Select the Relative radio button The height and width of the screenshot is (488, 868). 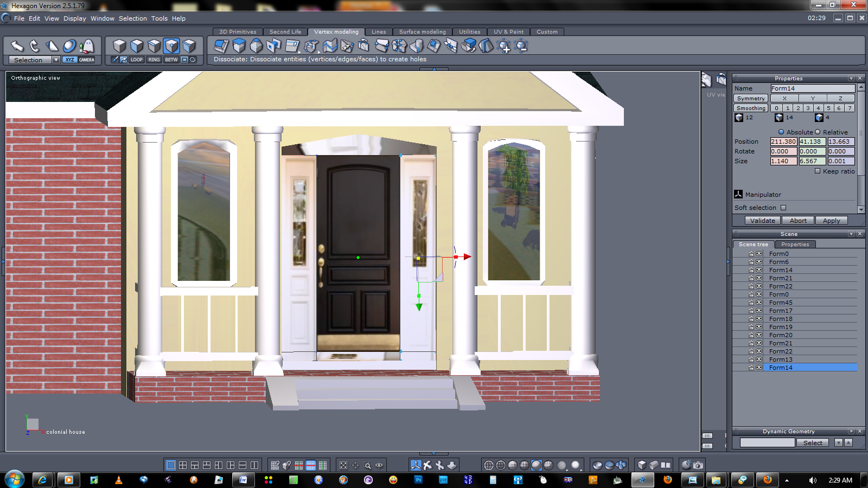coord(818,132)
